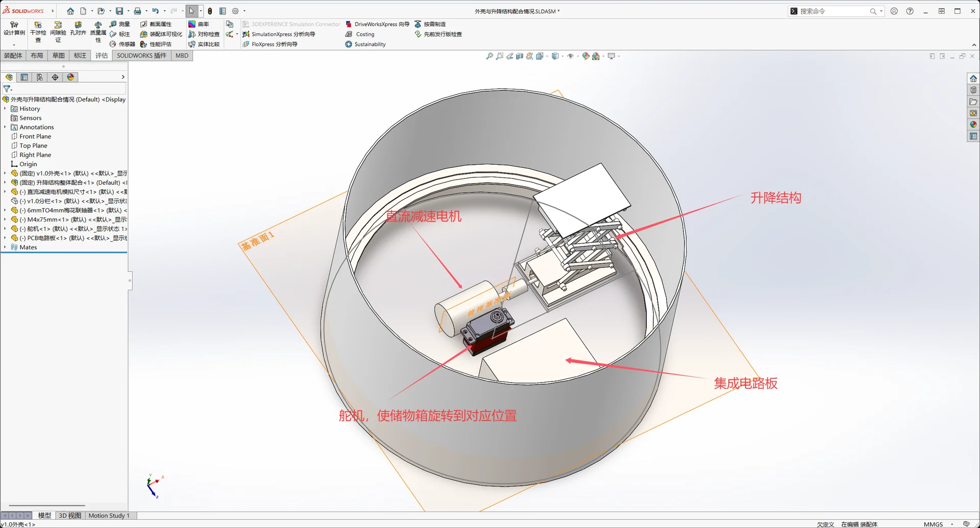
Task: Collapse the feature tree panel with the side handle
Action: point(130,280)
